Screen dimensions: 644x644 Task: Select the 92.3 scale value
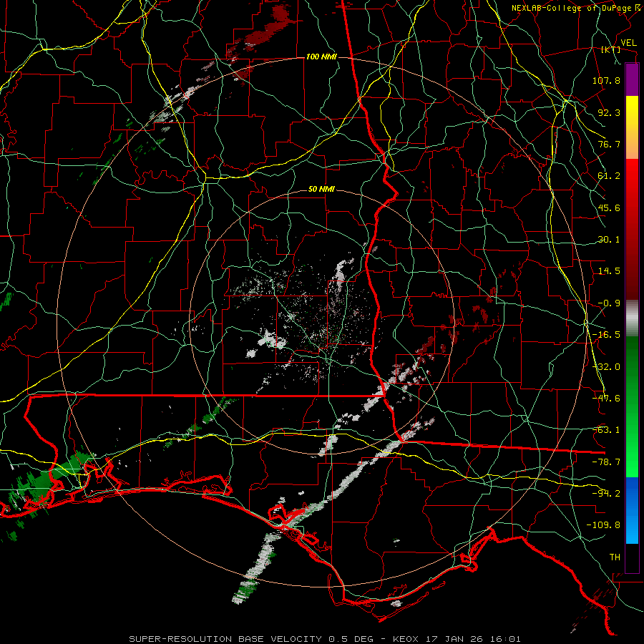point(609,112)
